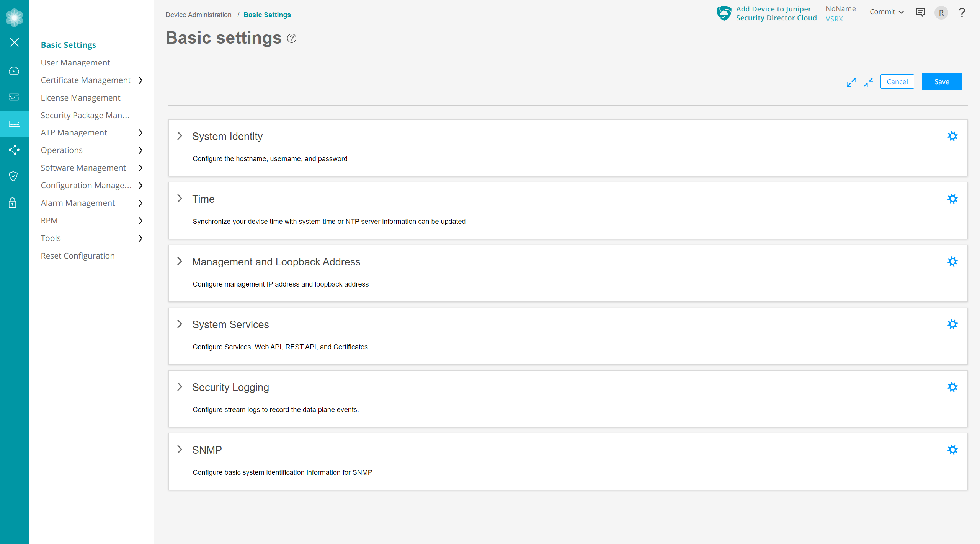The width and height of the screenshot is (980, 544).
Task: Click the NoName VSRX device label
Action: coord(840,13)
